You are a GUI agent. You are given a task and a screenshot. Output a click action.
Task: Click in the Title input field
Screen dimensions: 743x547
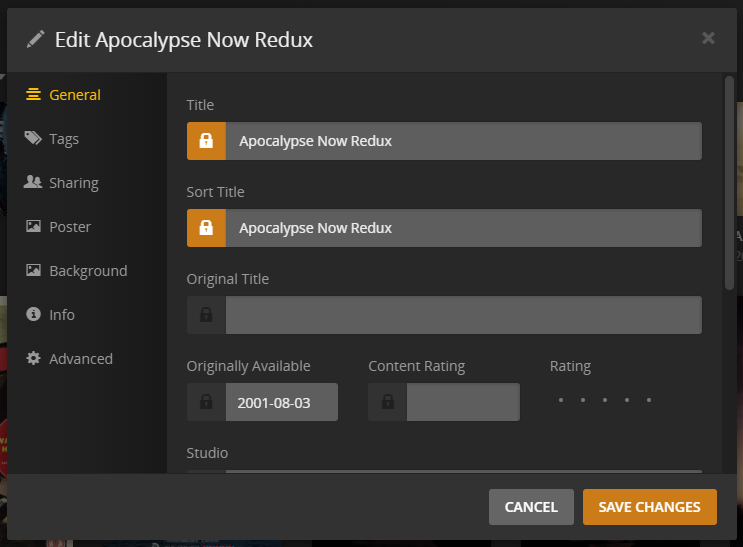click(x=463, y=141)
